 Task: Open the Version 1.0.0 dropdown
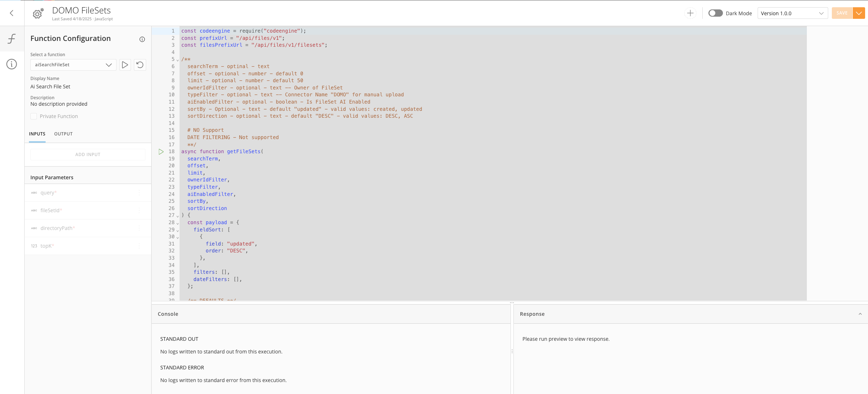tap(792, 13)
